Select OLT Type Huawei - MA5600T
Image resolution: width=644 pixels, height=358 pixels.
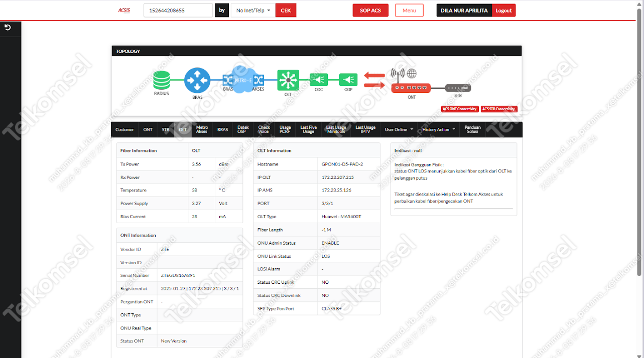pyautogui.click(x=341, y=217)
